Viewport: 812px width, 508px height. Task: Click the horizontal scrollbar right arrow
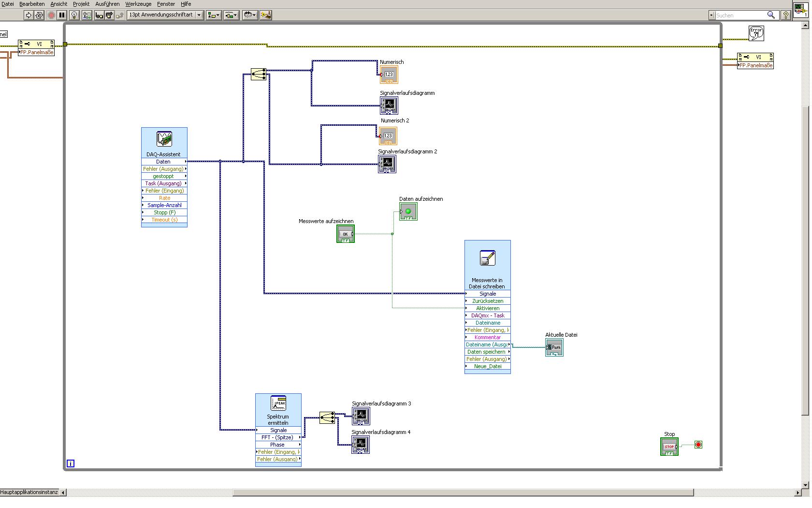click(x=797, y=493)
